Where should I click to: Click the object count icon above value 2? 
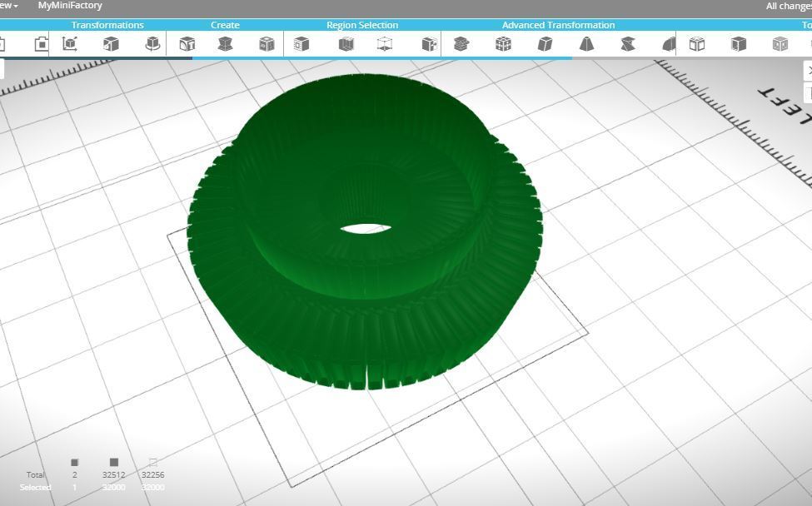(x=75, y=462)
